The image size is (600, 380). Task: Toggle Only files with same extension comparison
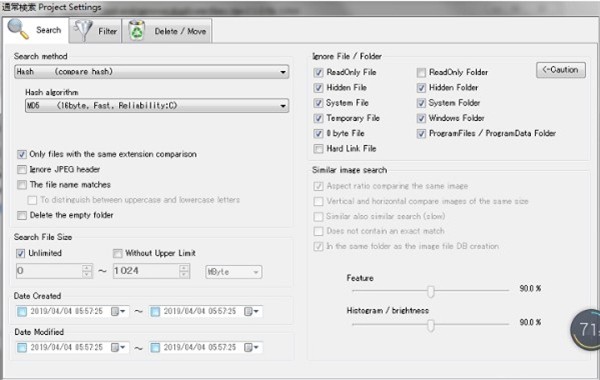[x=22, y=154]
